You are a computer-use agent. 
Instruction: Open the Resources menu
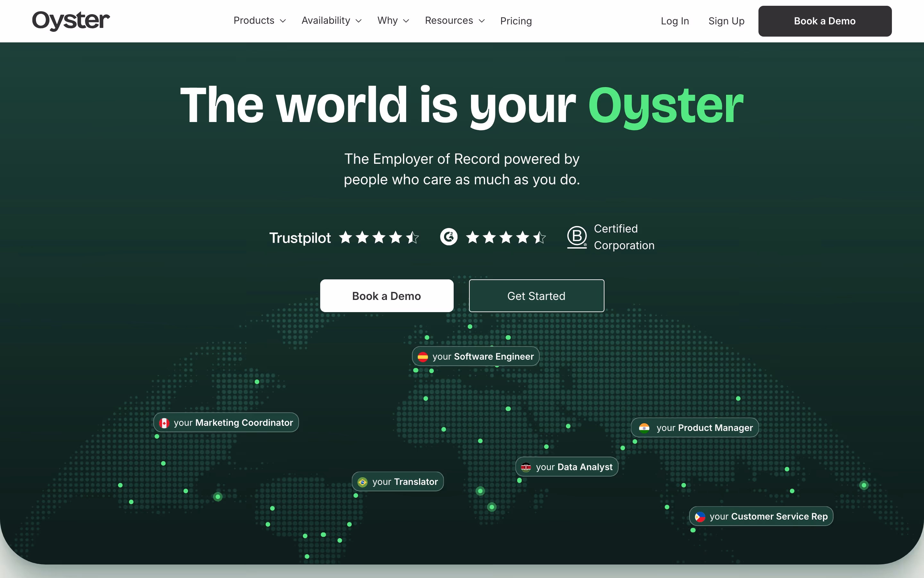pyautogui.click(x=455, y=21)
